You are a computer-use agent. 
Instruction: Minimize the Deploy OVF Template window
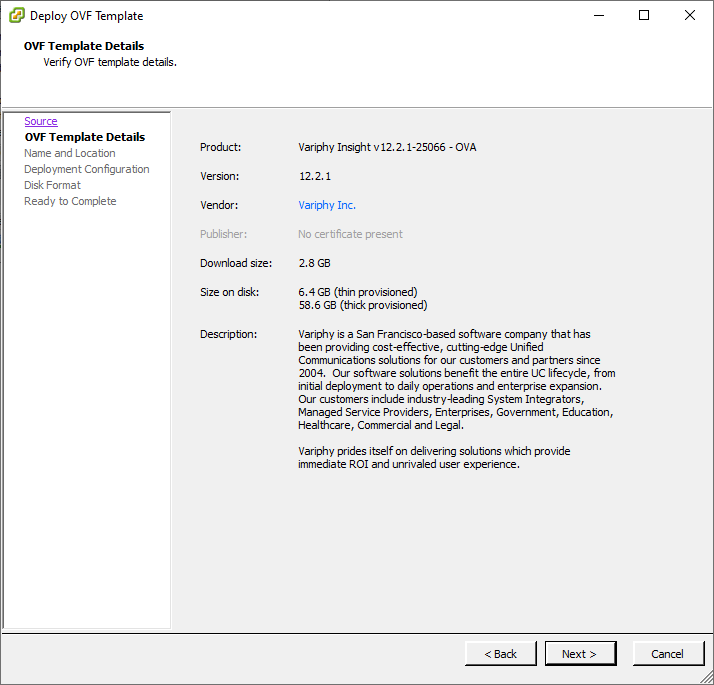coord(599,15)
